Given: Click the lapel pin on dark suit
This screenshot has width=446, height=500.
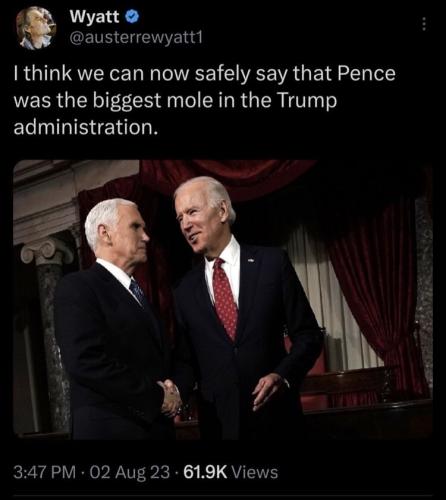Looking at the screenshot, I should 251,259.
